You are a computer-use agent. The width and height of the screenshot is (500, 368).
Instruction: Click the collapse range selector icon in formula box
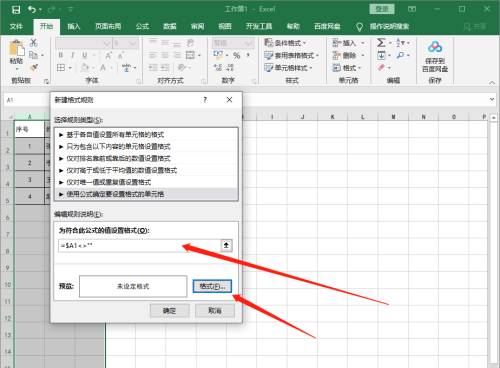(226, 246)
